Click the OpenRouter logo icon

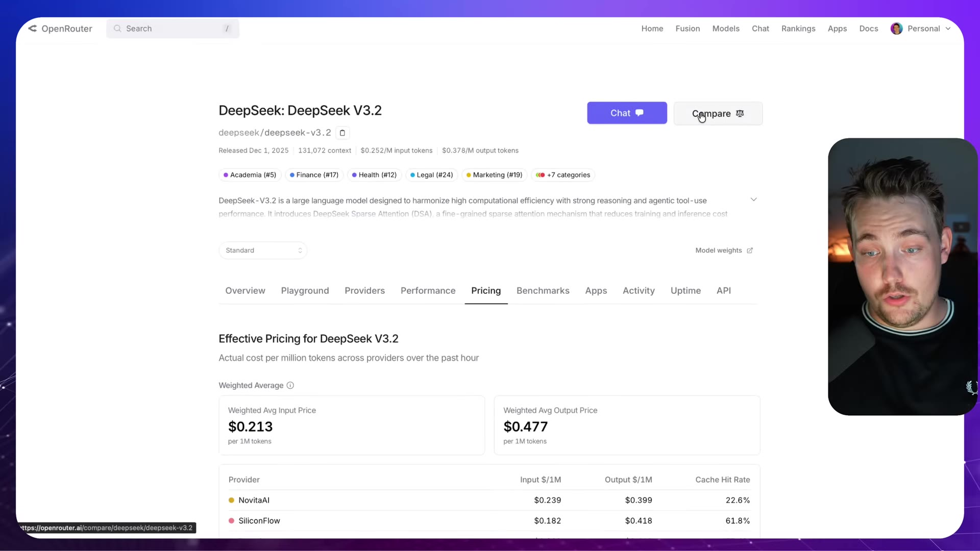click(33, 29)
